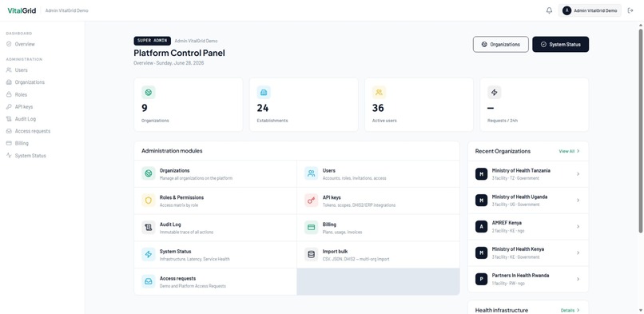Click the blue Establishments stat card icon
Viewport: 644px width, 314px height.
click(264, 93)
